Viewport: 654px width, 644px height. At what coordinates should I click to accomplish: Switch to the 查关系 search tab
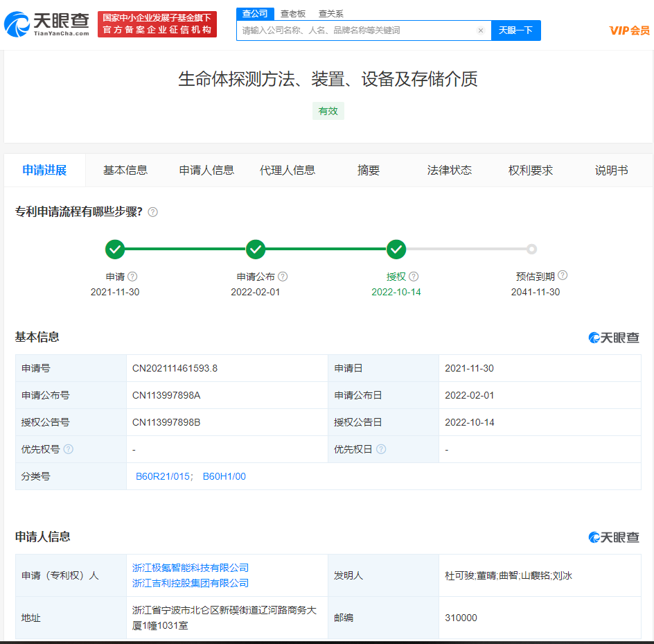tap(330, 14)
